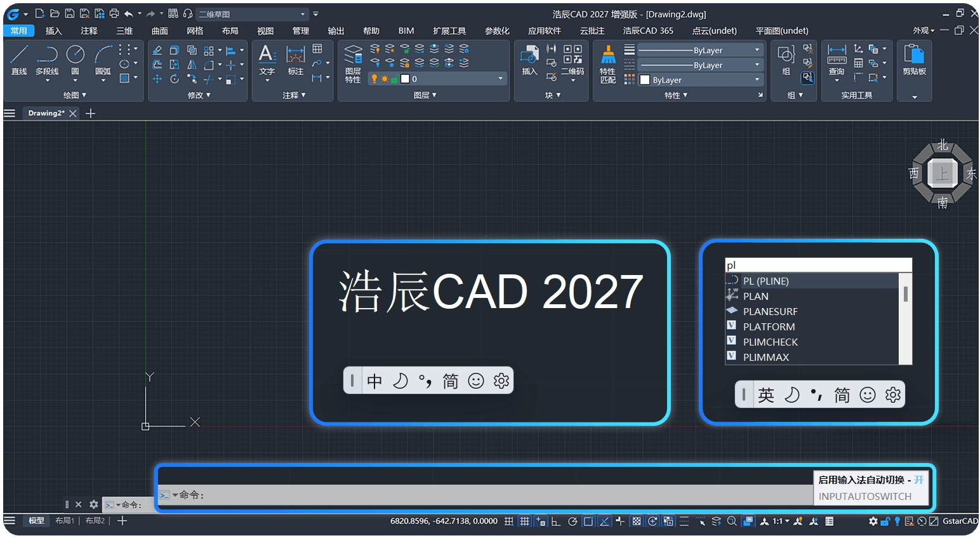This screenshot has width=980, height=538.
Task: Expand the 注释 panel
Action: pos(294,95)
